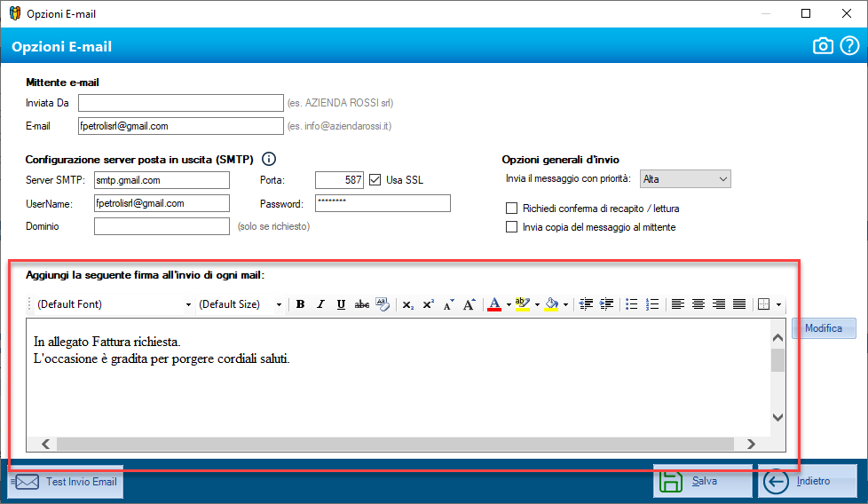
Task: Open fill bucket color dropdown arrow
Action: [565, 305]
